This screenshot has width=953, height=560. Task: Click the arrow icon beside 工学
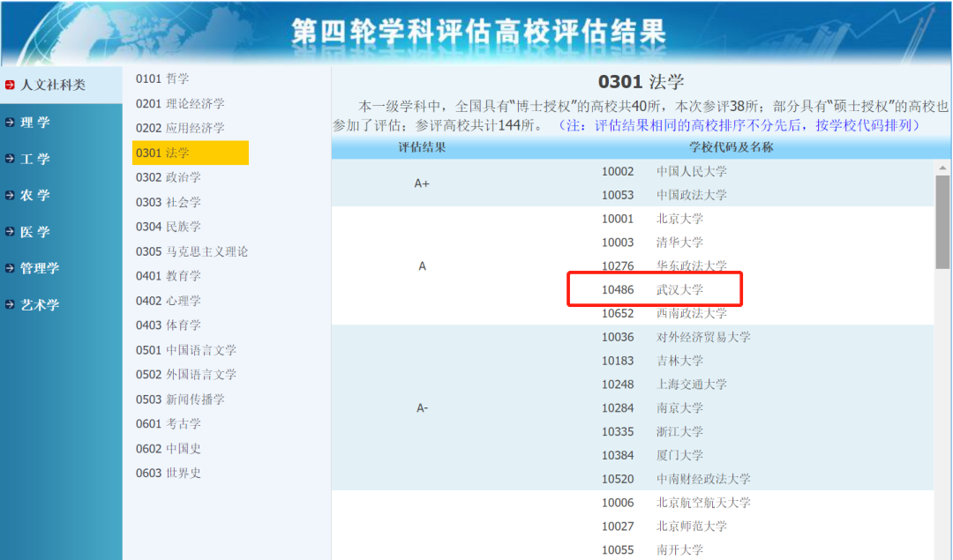pos(10,159)
